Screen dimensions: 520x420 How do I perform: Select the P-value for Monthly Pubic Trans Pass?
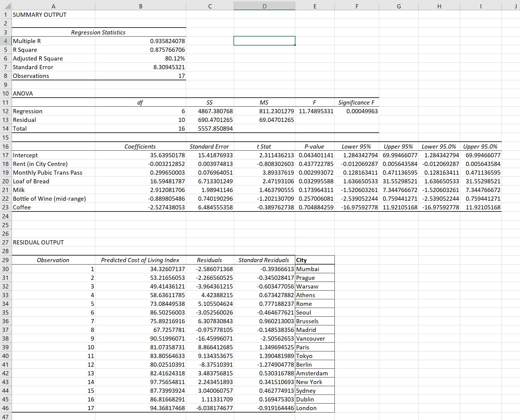pos(315,173)
